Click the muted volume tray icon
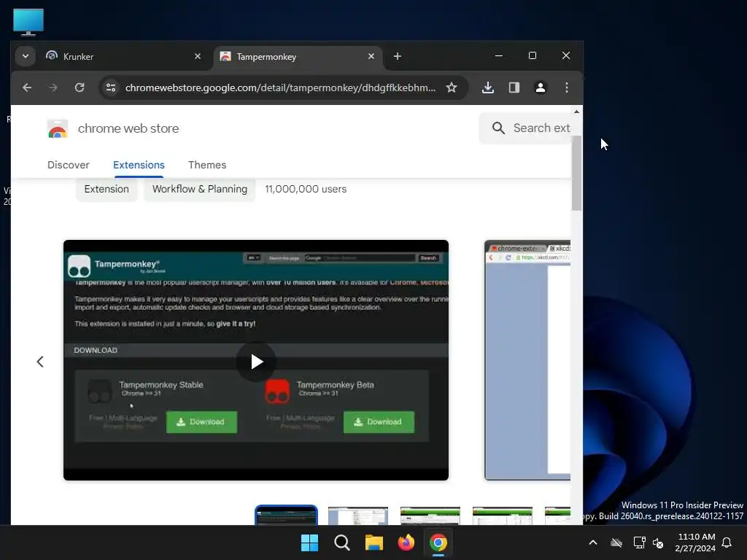The width and height of the screenshot is (747, 560). pyautogui.click(x=659, y=542)
